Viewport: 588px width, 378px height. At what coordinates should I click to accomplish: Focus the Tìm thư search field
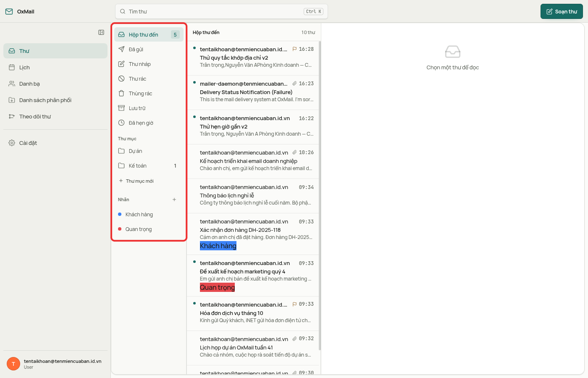[221, 12]
